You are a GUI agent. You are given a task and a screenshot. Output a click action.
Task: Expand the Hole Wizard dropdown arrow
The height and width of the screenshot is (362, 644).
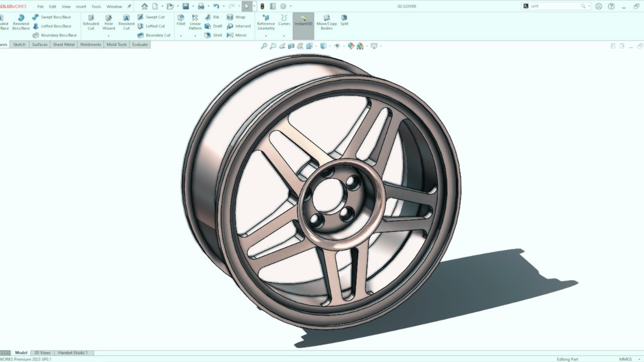click(109, 36)
